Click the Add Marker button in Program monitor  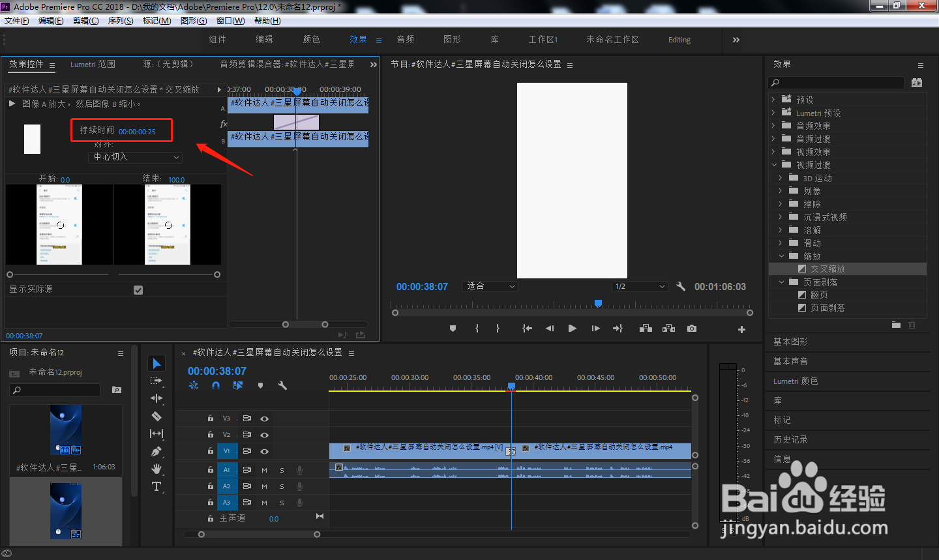point(453,329)
